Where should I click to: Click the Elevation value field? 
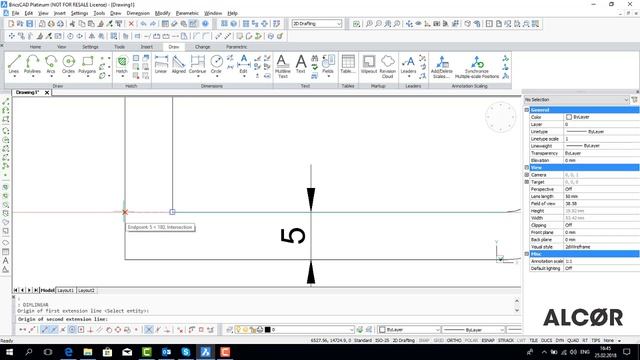click(601, 160)
